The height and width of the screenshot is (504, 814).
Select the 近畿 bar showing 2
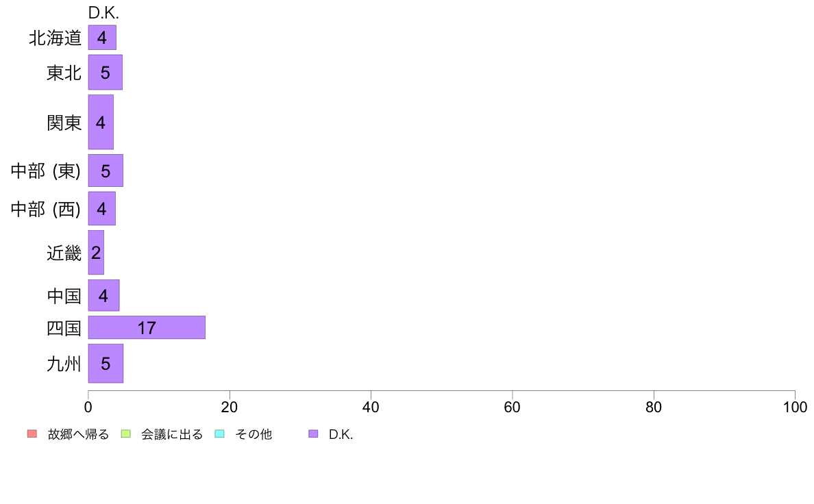click(x=96, y=252)
